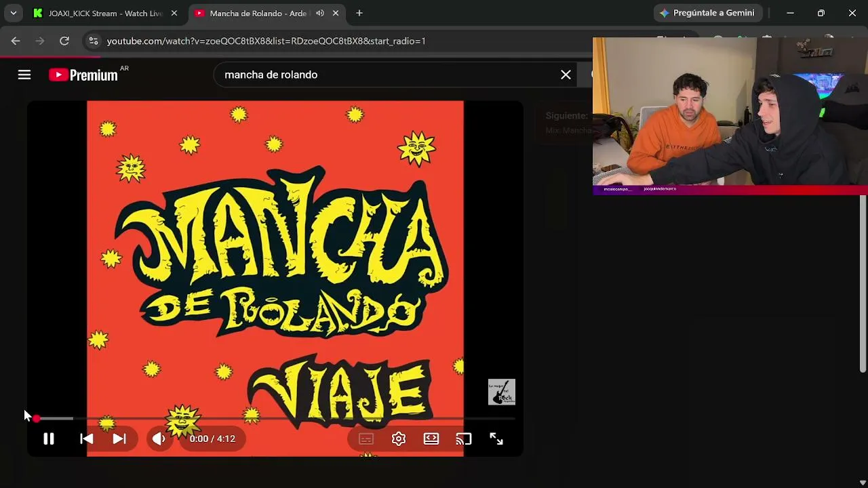The image size is (868, 488).
Task: Select the Mancha de Rolando YouTube tab
Action: point(258,13)
